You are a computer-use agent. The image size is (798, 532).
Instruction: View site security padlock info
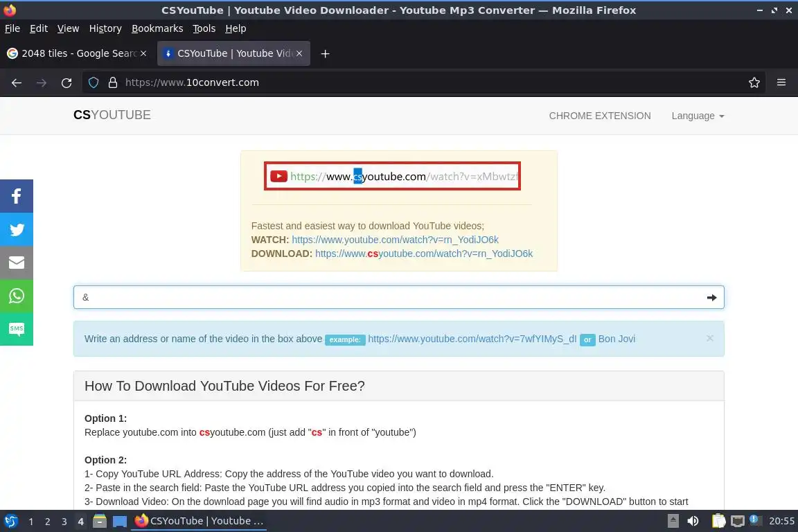click(x=113, y=82)
